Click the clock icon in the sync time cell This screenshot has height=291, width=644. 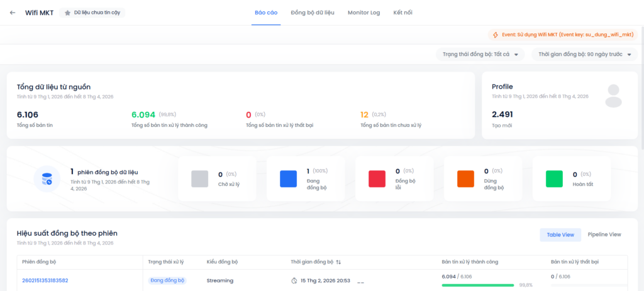(294, 280)
